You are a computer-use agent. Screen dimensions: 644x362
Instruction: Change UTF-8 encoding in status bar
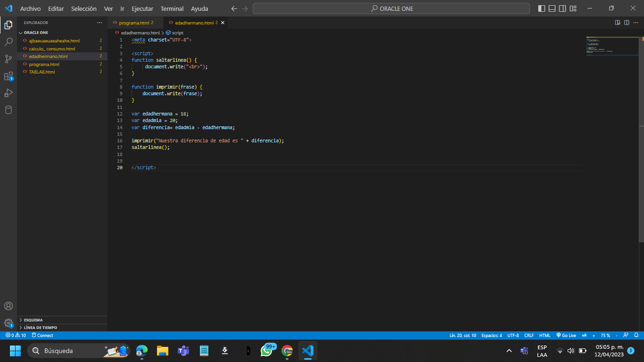pos(513,336)
